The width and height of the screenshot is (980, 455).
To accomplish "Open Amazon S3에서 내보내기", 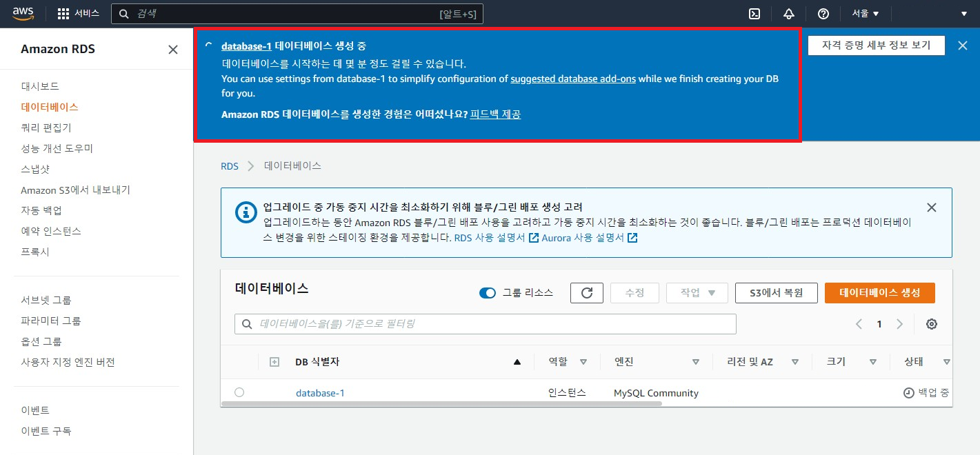I will (75, 190).
